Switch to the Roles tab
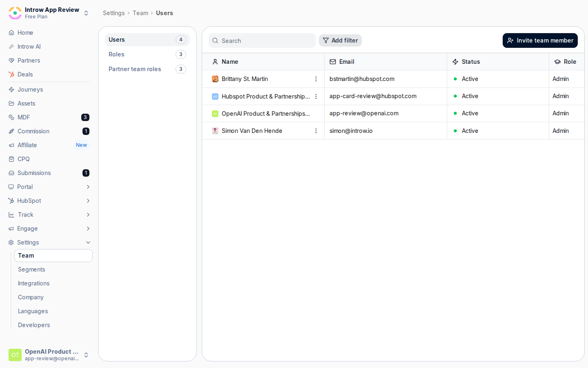The height and width of the screenshot is (368, 588). (x=147, y=54)
